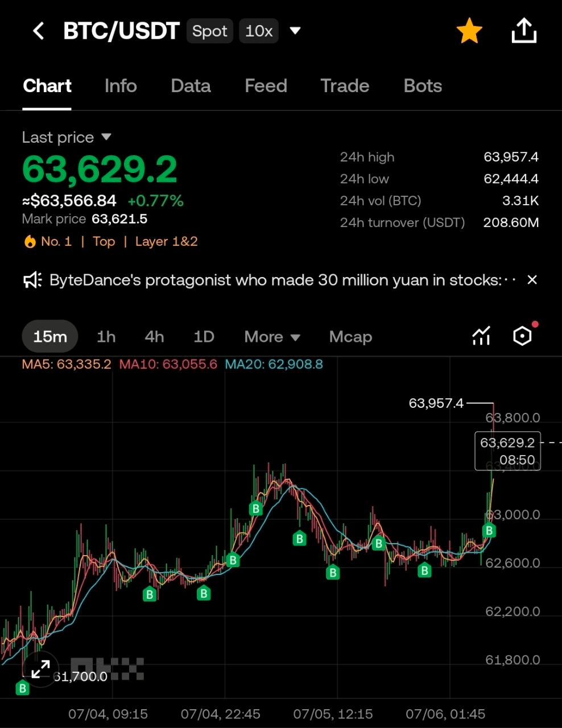The image size is (562, 728).
Task: Open the share icon
Action: click(524, 31)
